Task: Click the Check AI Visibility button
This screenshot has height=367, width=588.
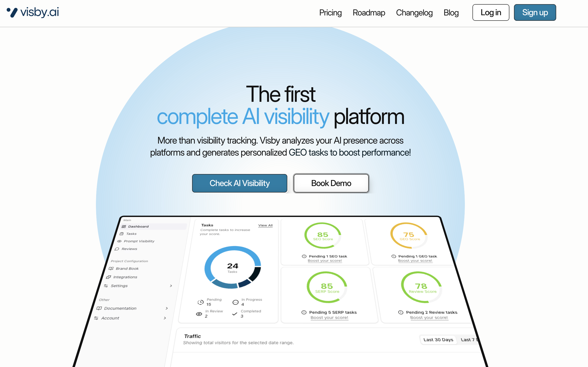Action: click(240, 183)
